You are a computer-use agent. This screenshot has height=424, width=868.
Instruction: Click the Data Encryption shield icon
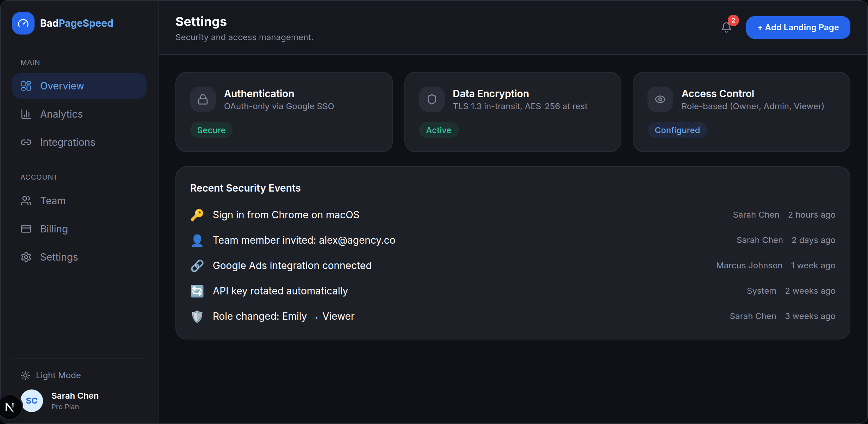point(432,99)
